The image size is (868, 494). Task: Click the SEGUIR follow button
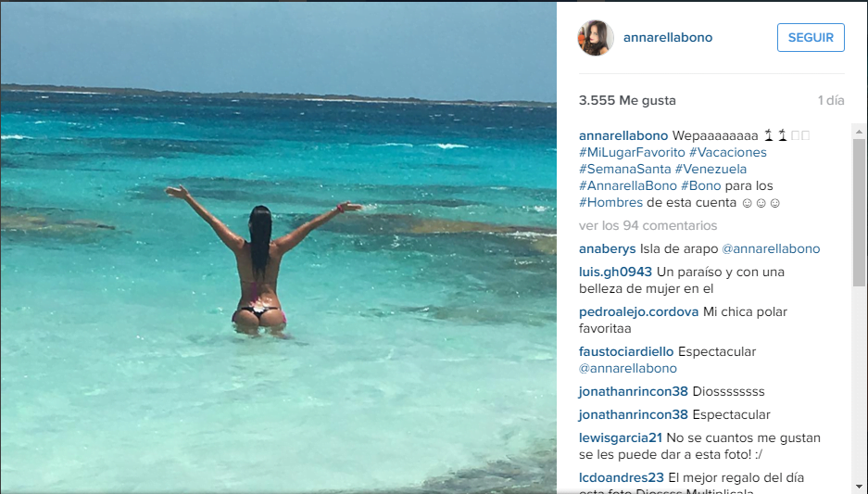point(811,38)
